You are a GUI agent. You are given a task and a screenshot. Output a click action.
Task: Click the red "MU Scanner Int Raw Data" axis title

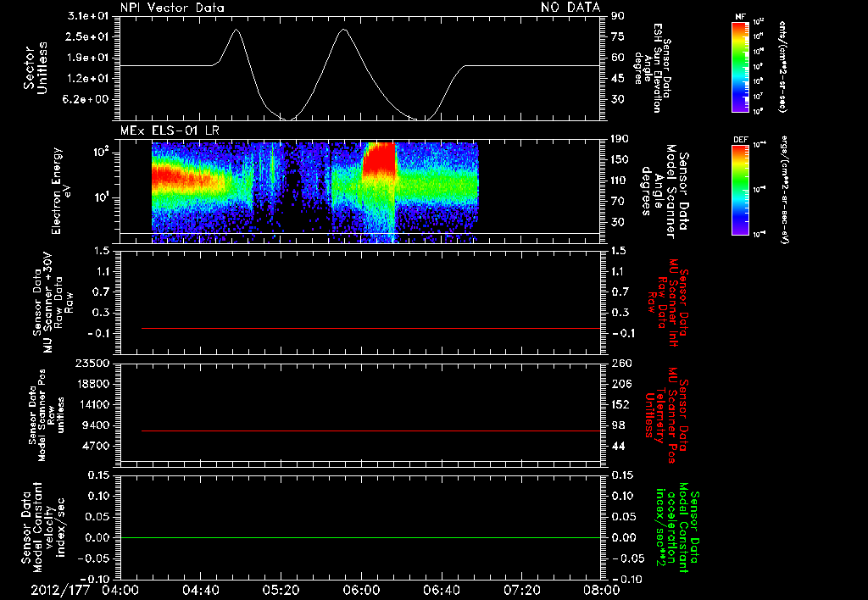668,303
